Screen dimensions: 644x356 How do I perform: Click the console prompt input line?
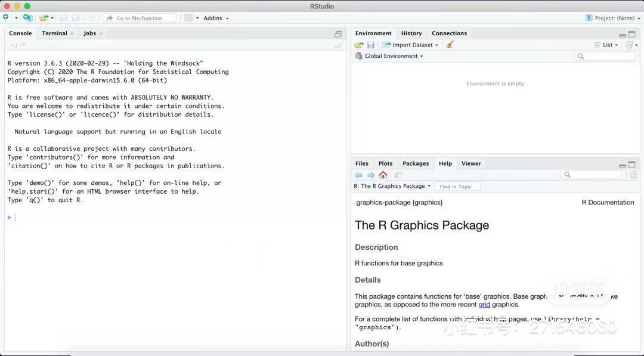(x=175, y=217)
